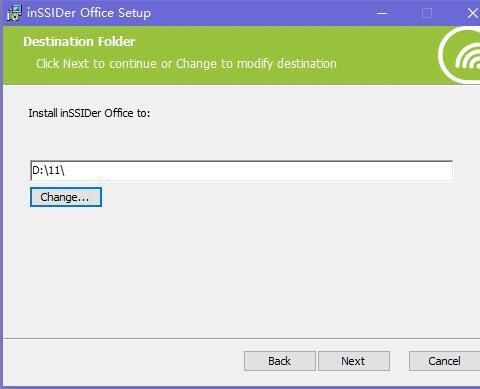Open folder browser with Change... button
The image size is (480, 389).
tap(66, 197)
